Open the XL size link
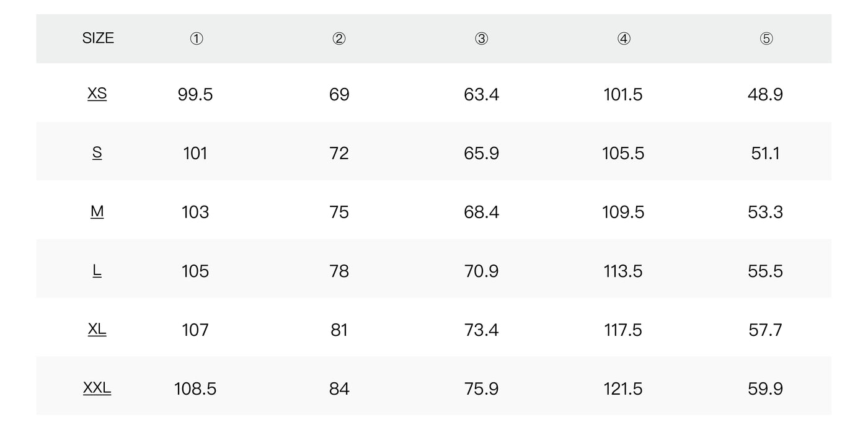 coord(97,329)
